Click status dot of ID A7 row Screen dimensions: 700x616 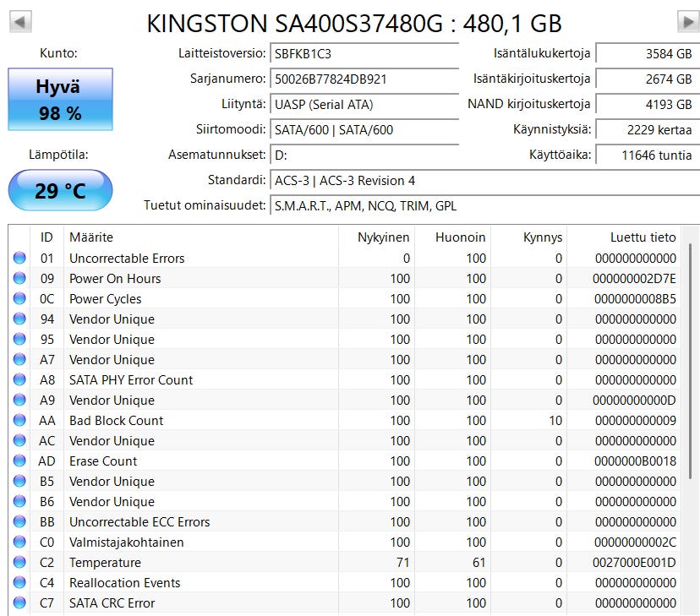(x=19, y=359)
